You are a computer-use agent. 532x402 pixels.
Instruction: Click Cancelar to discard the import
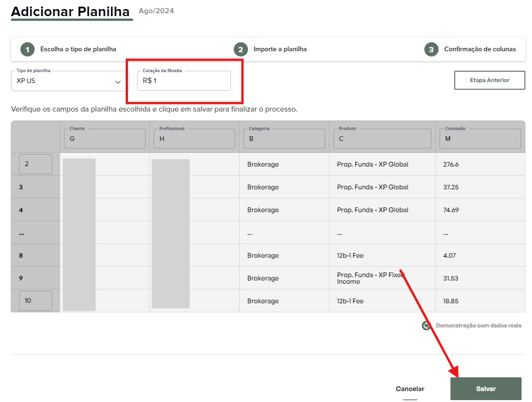[410, 389]
